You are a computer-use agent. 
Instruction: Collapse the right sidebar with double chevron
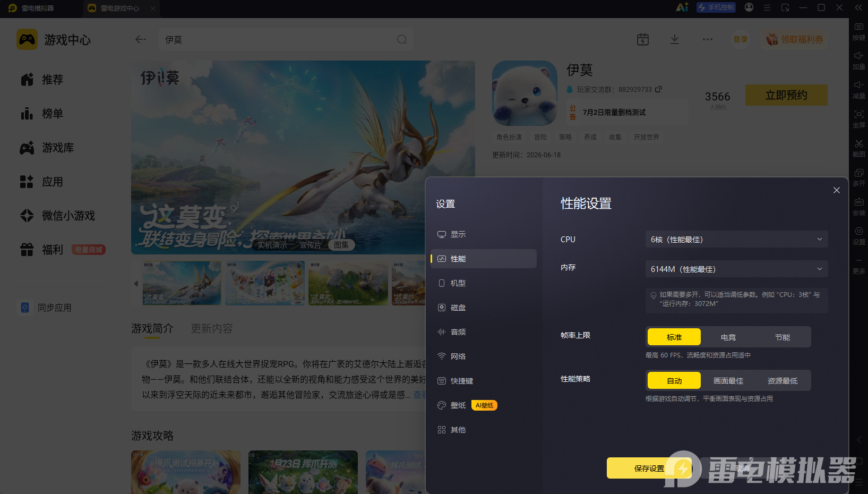click(x=858, y=7)
